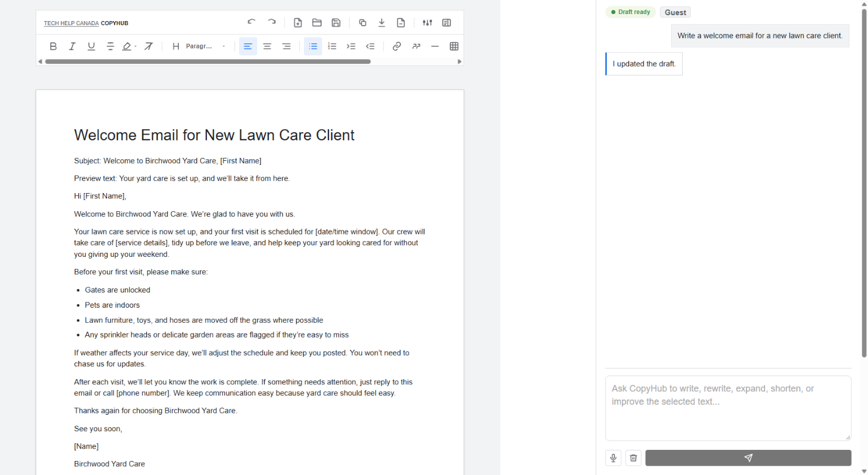
Task: Toggle italic formatting
Action: pos(72,46)
